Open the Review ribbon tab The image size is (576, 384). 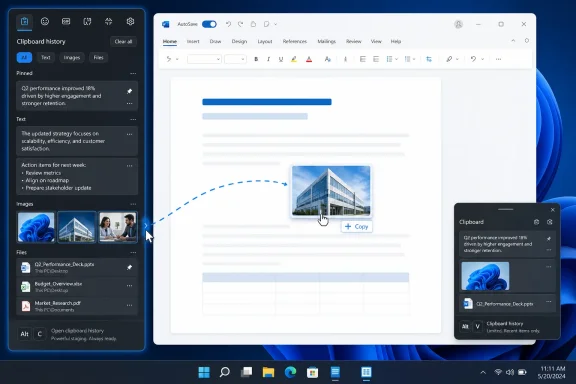pyautogui.click(x=354, y=42)
